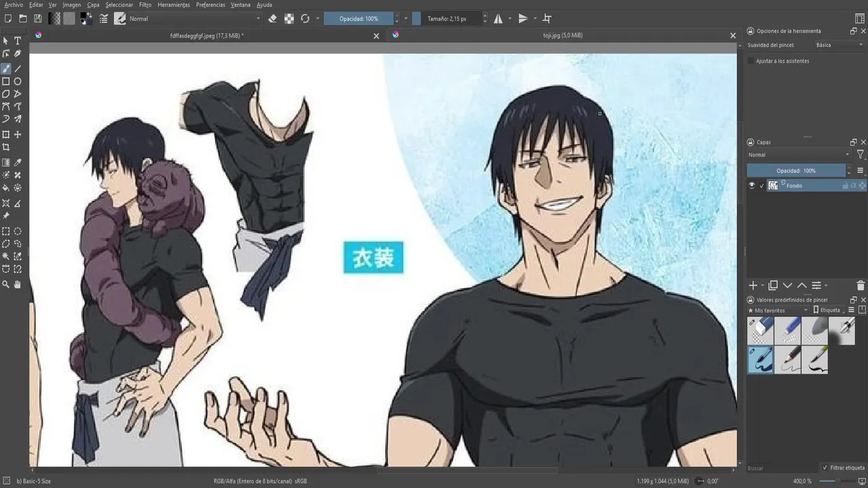This screenshot has width=868, height=488.
Task: Select the Crop tool
Action: pos(6,147)
